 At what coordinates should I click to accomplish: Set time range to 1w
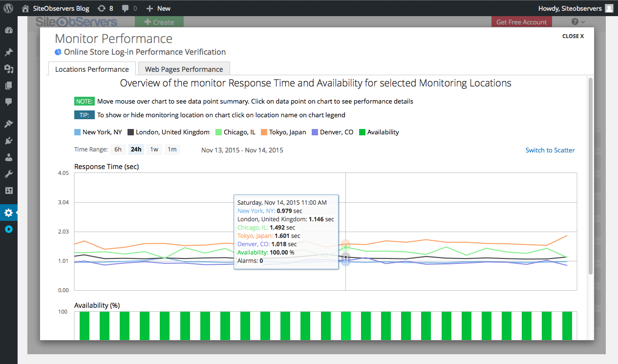[154, 150]
